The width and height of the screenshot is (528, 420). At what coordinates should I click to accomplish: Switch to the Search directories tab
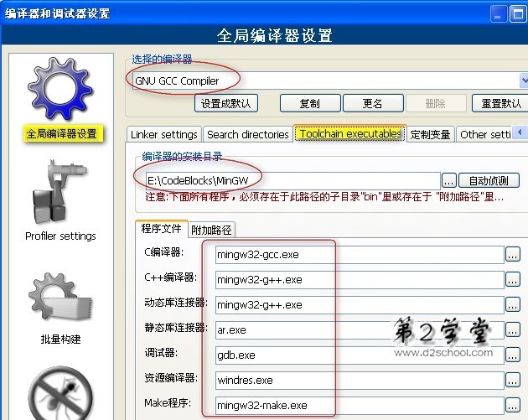coord(248,134)
